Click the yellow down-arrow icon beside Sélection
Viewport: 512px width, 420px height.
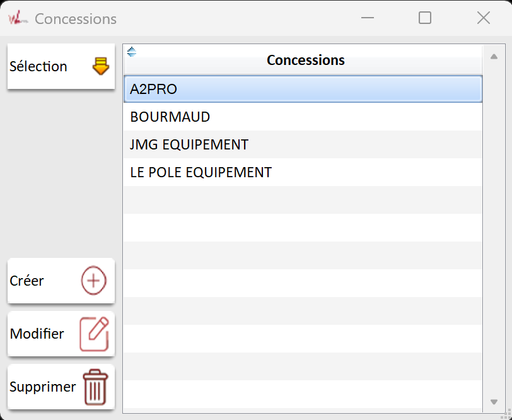(100, 66)
